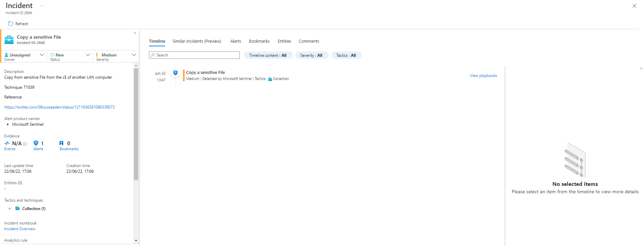
Task: Click the Bookmarks evidence icon
Action: 61,143
